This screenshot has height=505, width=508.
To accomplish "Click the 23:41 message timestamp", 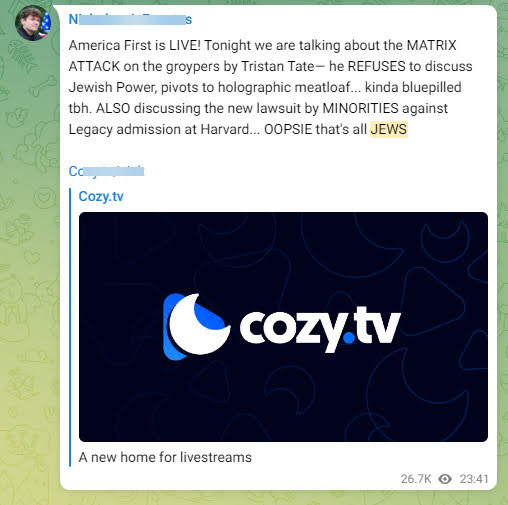I will click(474, 479).
